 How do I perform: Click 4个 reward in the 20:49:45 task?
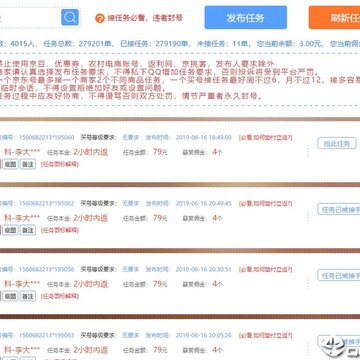(x=218, y=218)
